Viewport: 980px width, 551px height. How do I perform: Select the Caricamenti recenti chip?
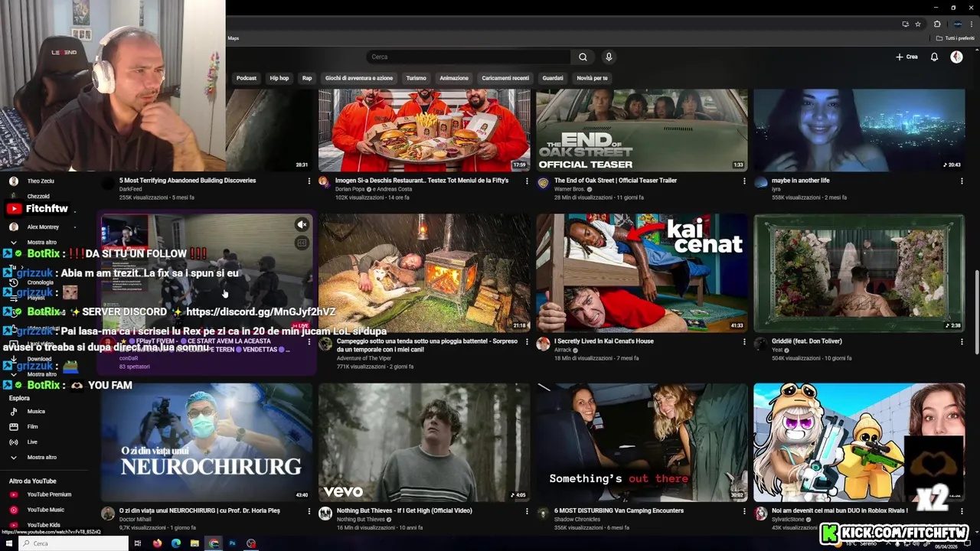[x=505, y=78]
